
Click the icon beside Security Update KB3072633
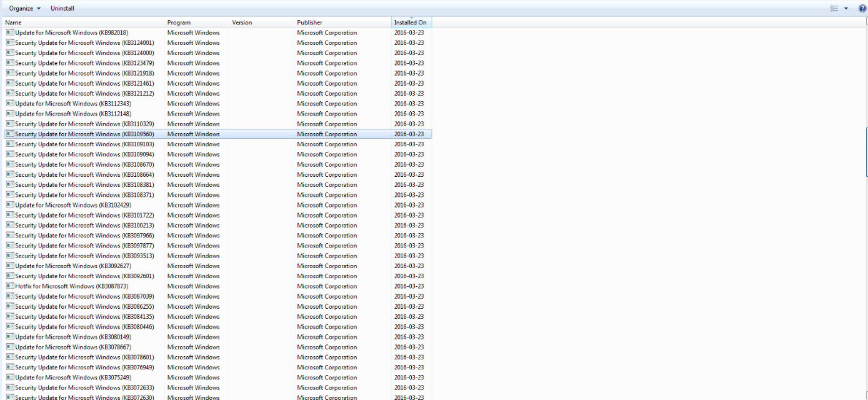pos(9,387)
